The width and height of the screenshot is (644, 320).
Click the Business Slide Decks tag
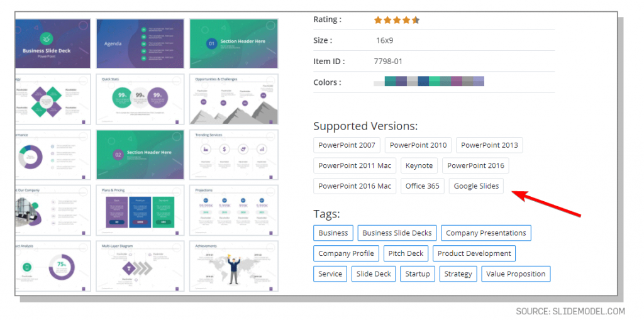pos(397,233)
